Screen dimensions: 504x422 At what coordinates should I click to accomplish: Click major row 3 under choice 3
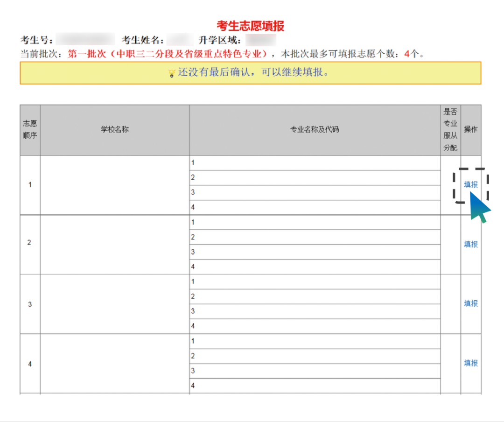(315, 311)
